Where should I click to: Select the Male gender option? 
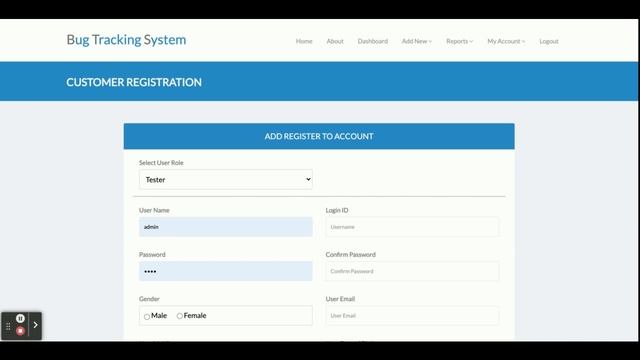pos(147,316)
